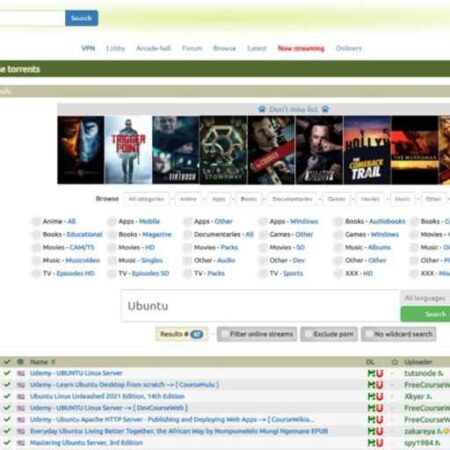The height and width of the screenshot is (450, 450).
Task: Enable the TV - Episodes HD checkbox
Action: [36, 273]
